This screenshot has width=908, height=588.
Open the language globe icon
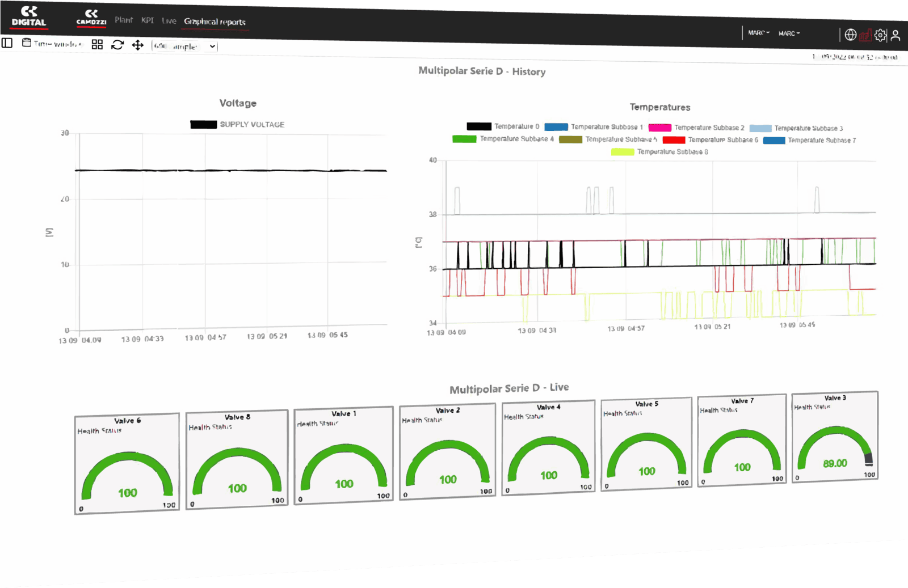coord(850,35)
